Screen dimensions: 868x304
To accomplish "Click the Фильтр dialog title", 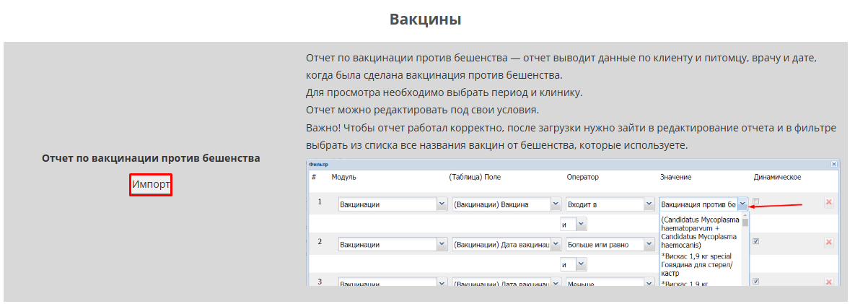I will pyautogui.click(x=318, y=165).
